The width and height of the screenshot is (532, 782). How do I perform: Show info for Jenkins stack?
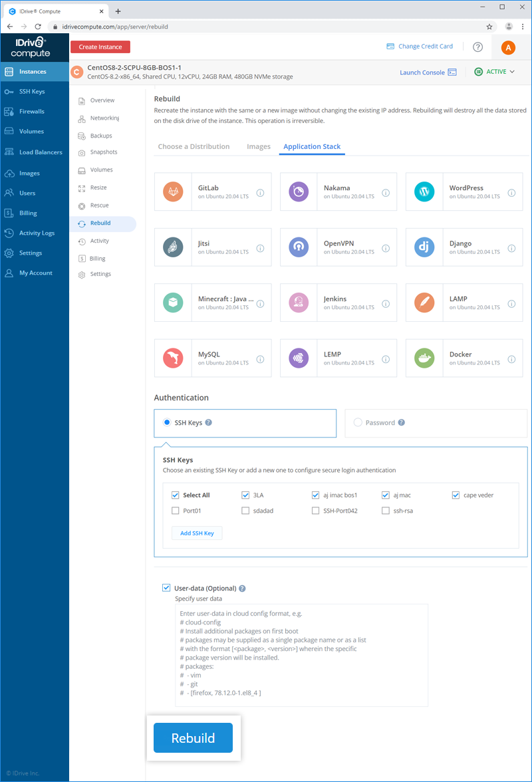click(386, 304)
